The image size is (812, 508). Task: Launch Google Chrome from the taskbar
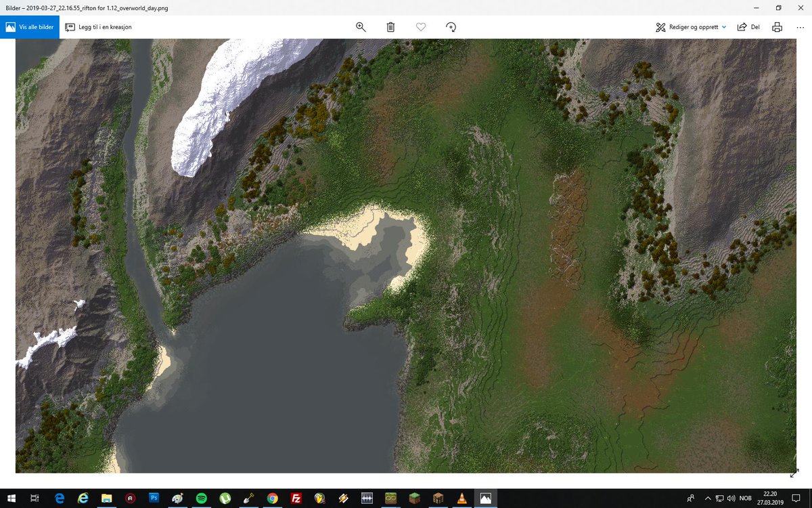coord(272,498)
